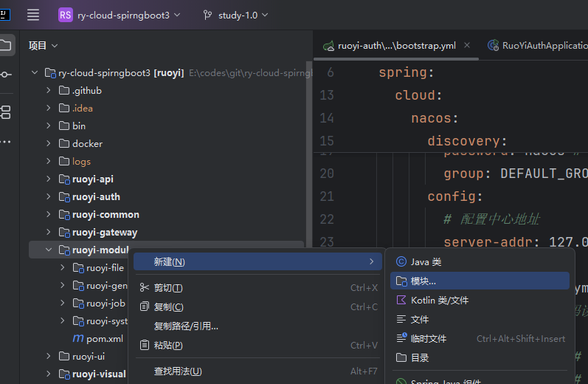Viewport: 588px width, 384px height.
Task: Open the ry-cloud-spirngboot3 project dropdown
Action: (x=120, y=15)
